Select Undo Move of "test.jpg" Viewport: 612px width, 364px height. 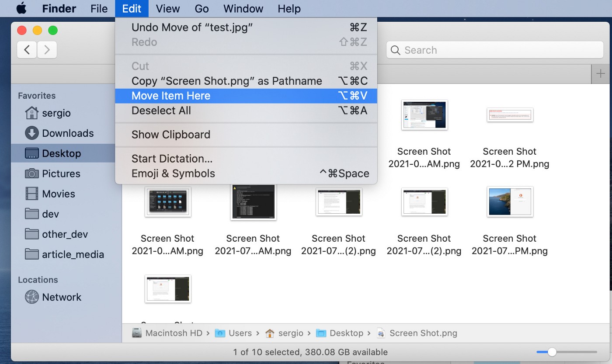(x=192, y=28)
